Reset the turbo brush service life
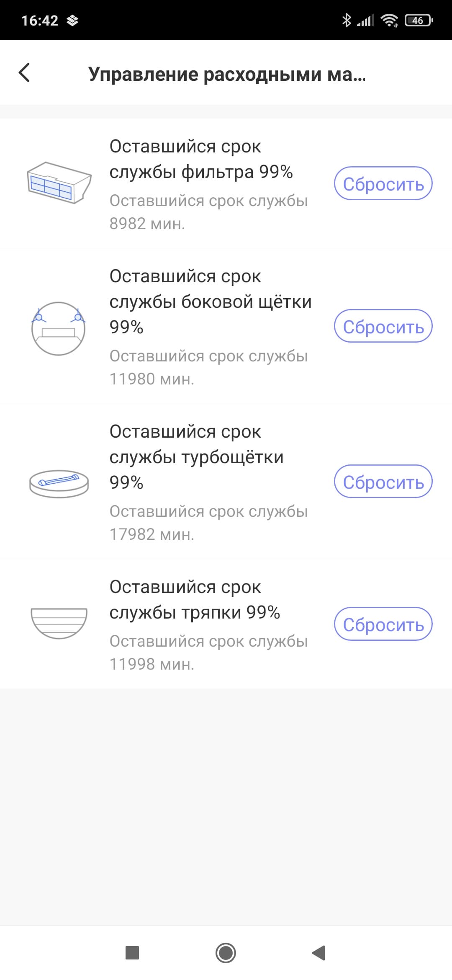This screenshot has width=452, height=980. click(383, 482)
